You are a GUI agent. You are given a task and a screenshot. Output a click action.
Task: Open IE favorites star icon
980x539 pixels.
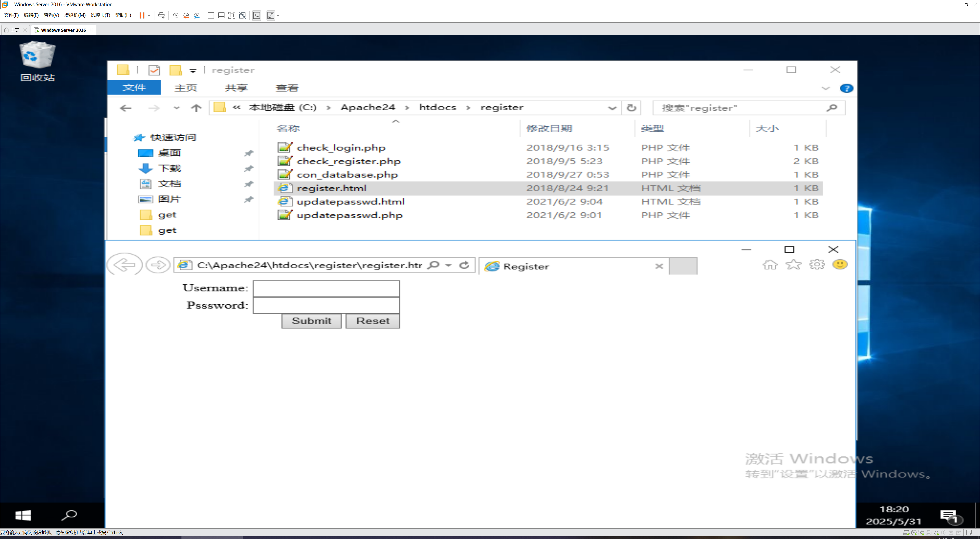(x=794, y=265)
